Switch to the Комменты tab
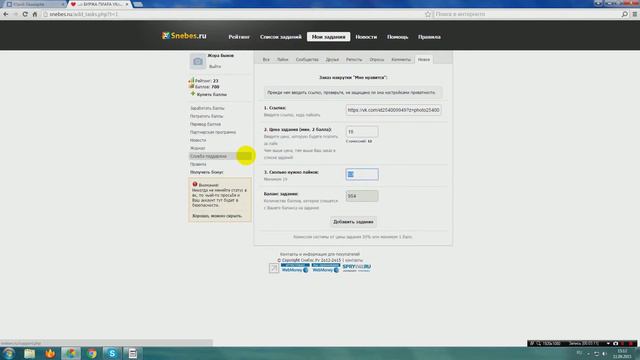Viewport: 640px width, 360px height. tap(401, 60)
